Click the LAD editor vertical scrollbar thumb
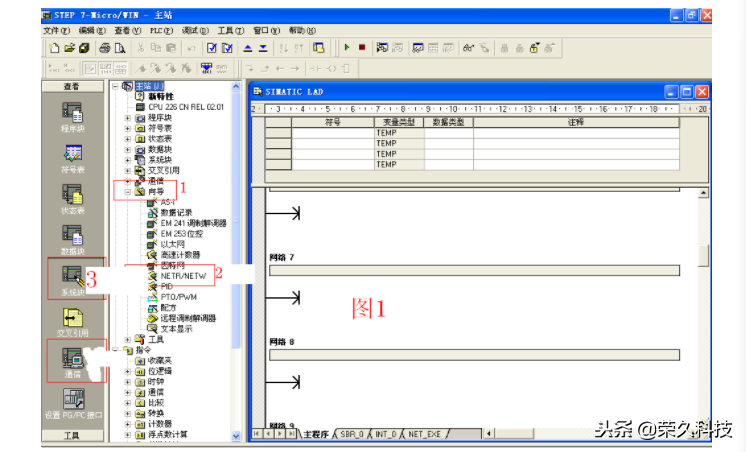746x452 pixels. [x=703, y=255]
